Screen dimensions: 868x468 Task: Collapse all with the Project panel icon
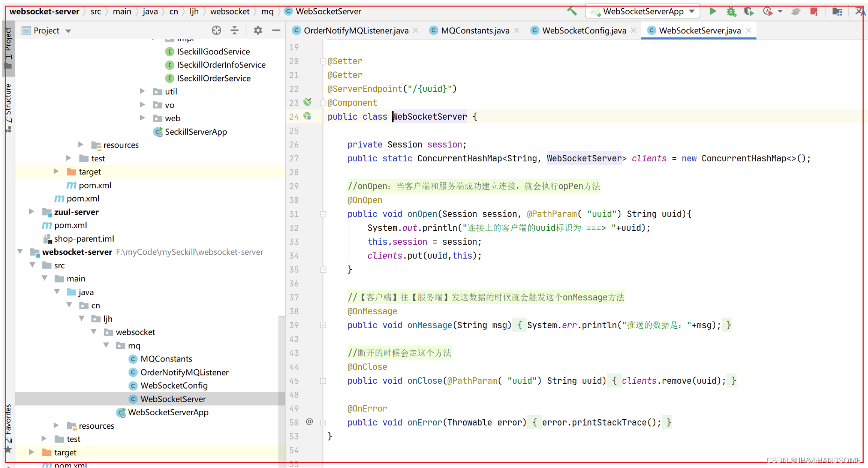235,30
